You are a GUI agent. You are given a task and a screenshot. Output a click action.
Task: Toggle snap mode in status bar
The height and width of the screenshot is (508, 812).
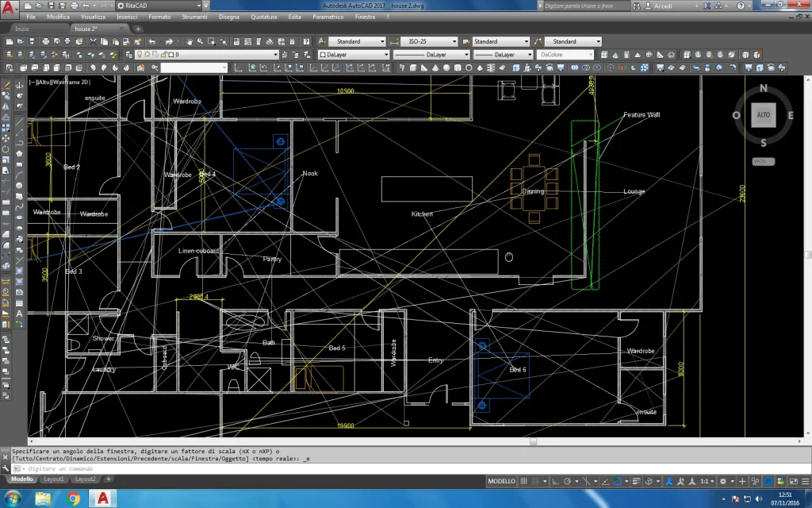point(535,481)
